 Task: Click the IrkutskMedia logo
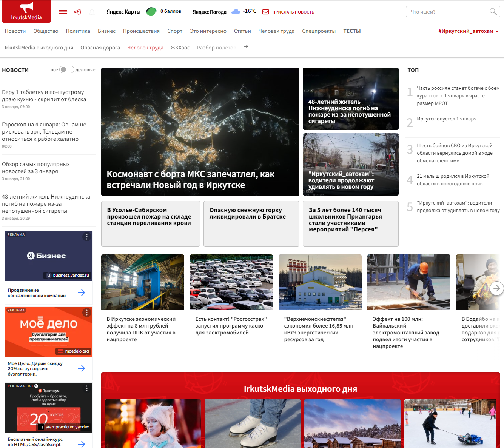[26, 12]
